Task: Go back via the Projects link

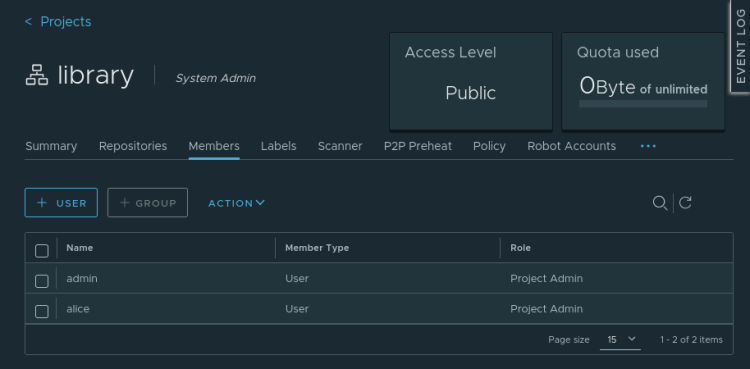Action: tap(66, 22)
